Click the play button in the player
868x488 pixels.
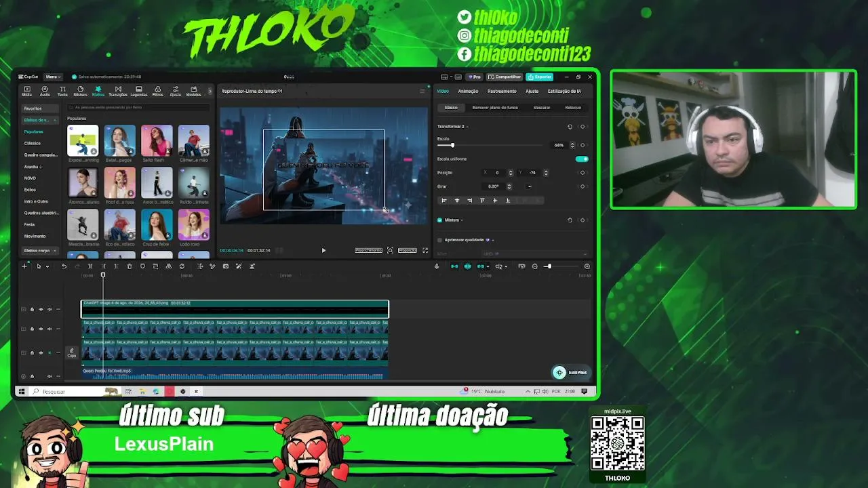click(323, 250)
